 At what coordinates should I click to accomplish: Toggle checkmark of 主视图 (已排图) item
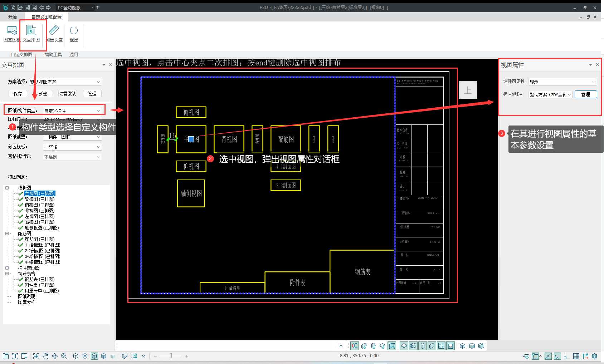(21, 193)
